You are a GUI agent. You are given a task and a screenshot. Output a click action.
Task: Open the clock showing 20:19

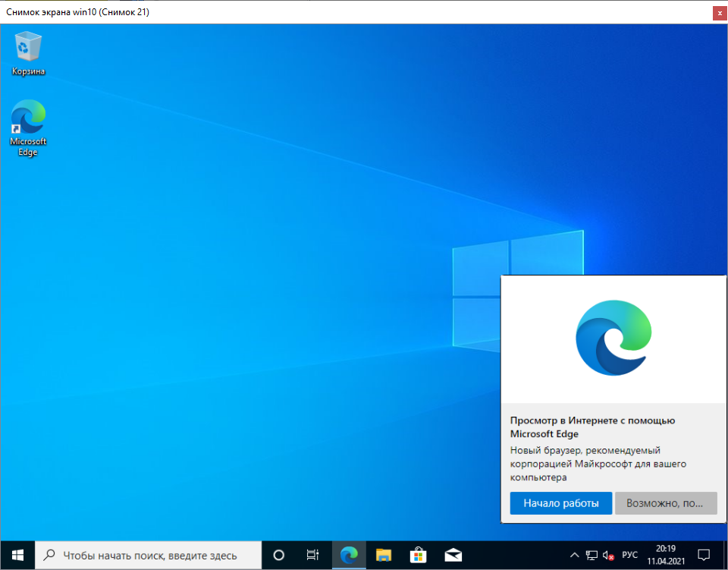click(666, 555)
